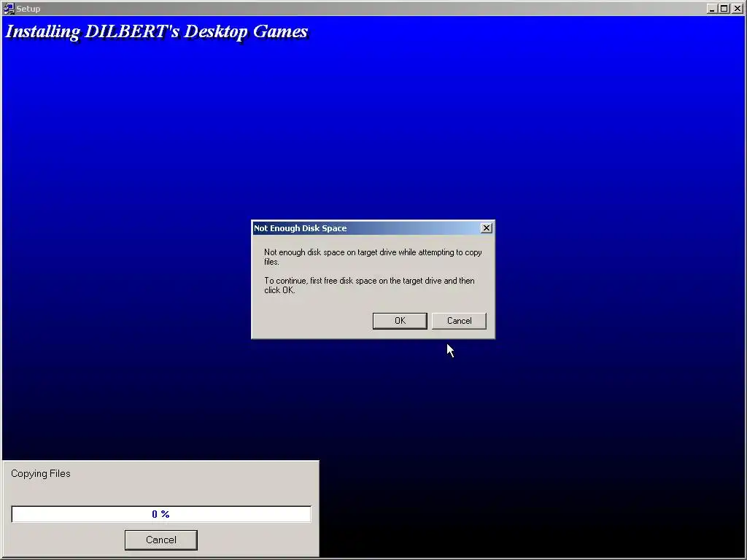Maximize the Setup window
747x560 pixels.
(x=724, y=9)
